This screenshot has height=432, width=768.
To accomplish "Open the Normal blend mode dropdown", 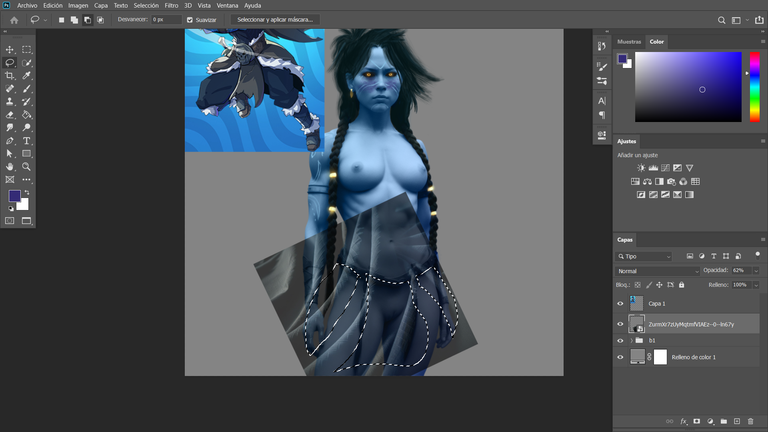I will click(657, 271).
